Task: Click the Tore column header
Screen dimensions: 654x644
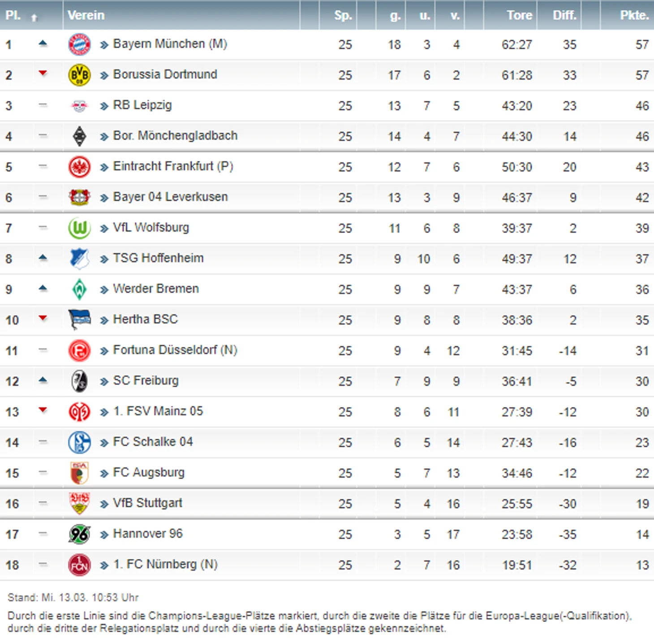Action: tap(519, 15)
